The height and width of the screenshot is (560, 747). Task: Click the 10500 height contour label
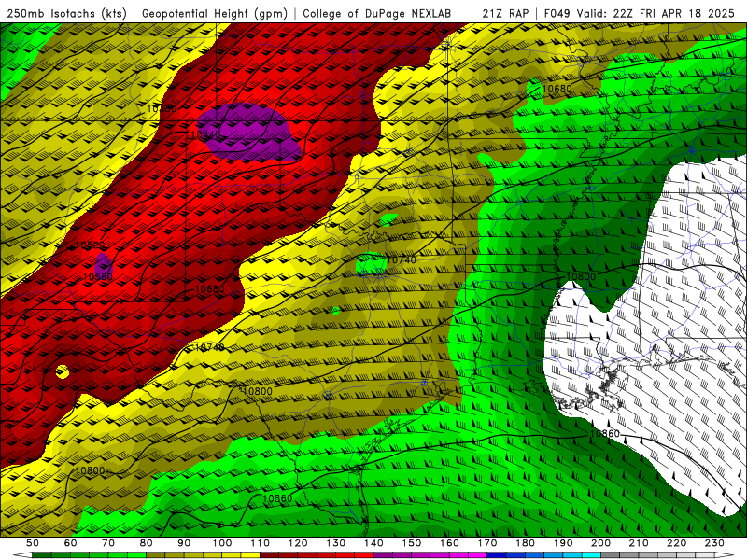[90, 245]
